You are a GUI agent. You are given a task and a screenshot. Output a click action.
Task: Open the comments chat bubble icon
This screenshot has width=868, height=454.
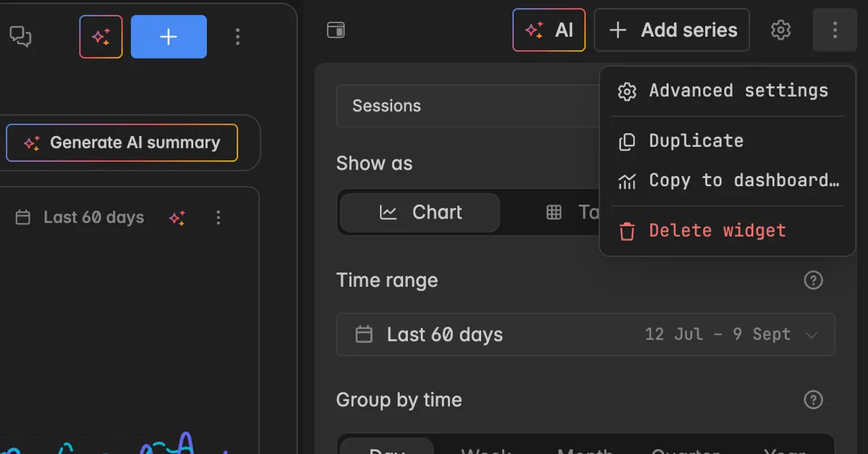pyautogui.click(x=20, y=36)
